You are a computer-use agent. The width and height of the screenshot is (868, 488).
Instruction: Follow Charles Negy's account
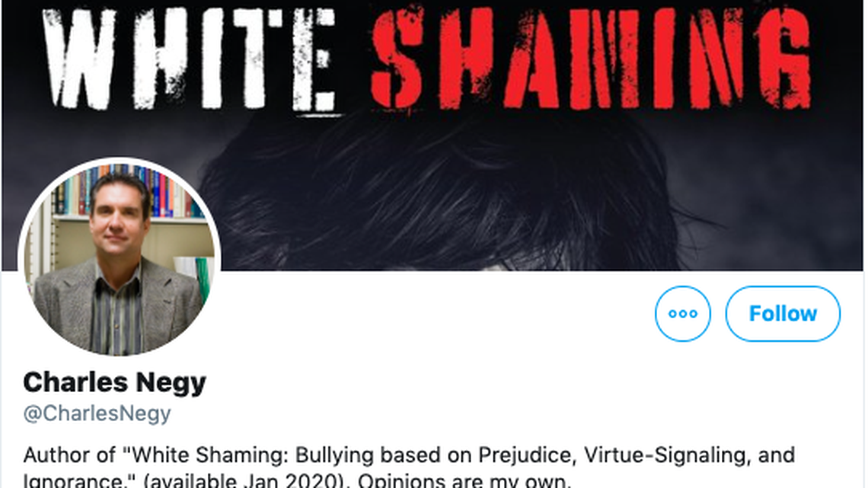(x=783, y=314)
